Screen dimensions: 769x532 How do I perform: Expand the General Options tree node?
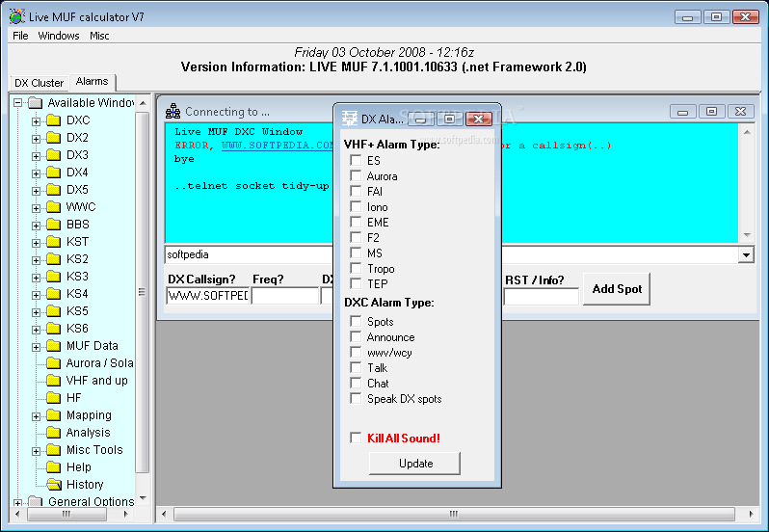[18, 502]
